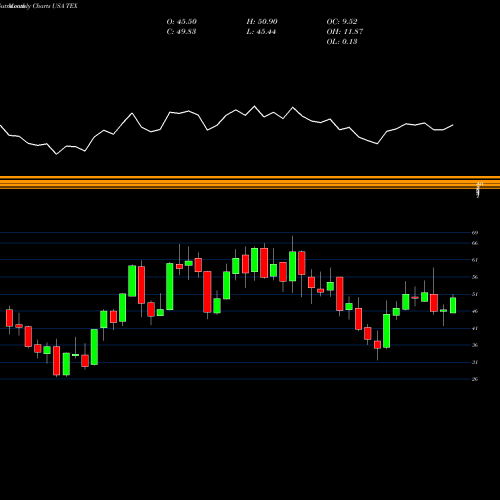This screenshot has width=500, height=500.
Task: Click the '56' price axis label
Action: pyautogui.click(x=475, y=277)
